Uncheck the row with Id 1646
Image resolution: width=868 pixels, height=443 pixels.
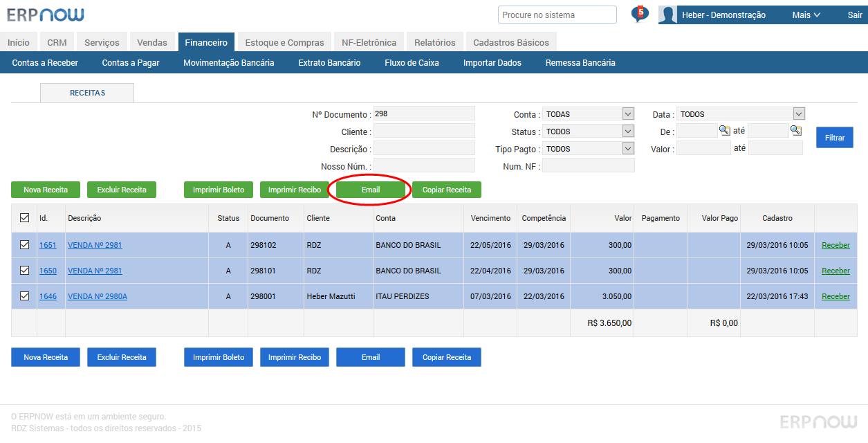24,296
